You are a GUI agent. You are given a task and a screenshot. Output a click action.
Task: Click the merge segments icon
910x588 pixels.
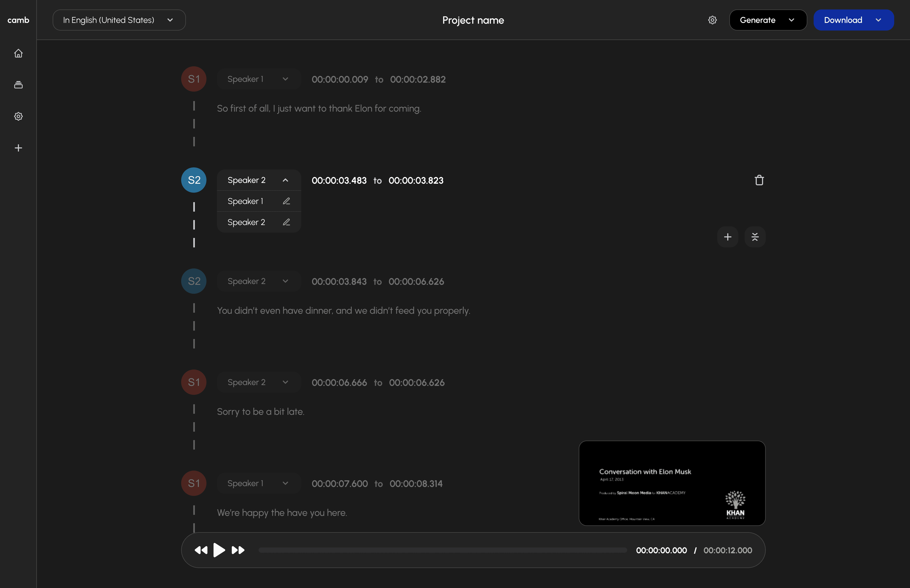755,237
